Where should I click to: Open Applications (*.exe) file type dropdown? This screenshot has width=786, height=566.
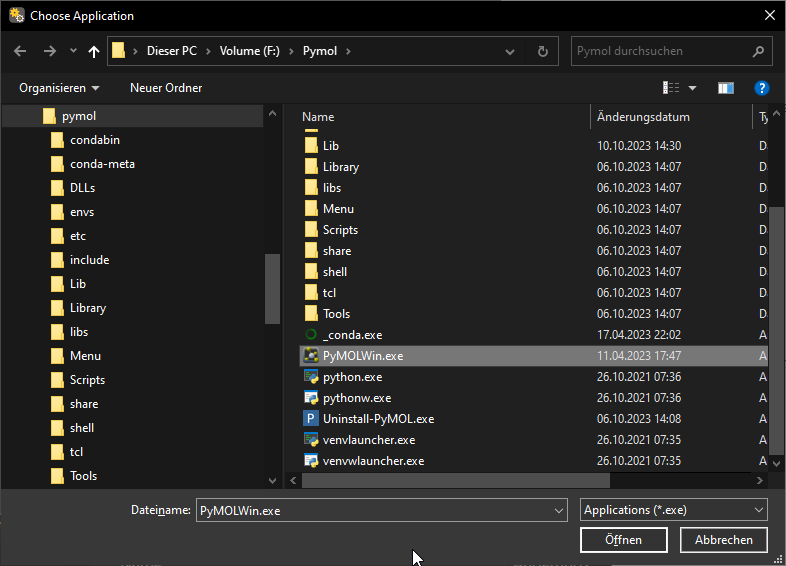coord(673,510)
